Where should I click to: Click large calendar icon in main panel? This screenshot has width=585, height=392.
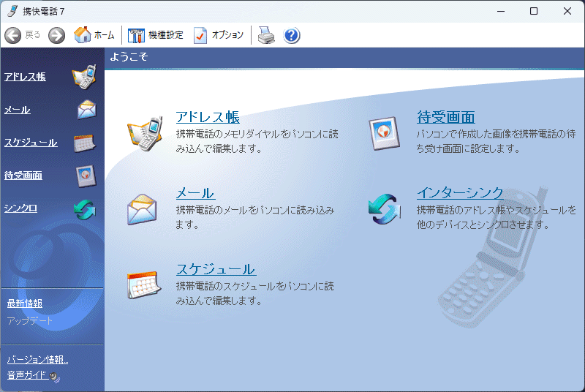(143, 285)
